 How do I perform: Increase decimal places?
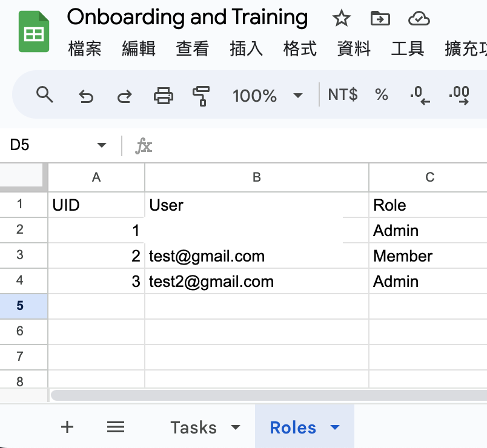(x=459, y=95)
